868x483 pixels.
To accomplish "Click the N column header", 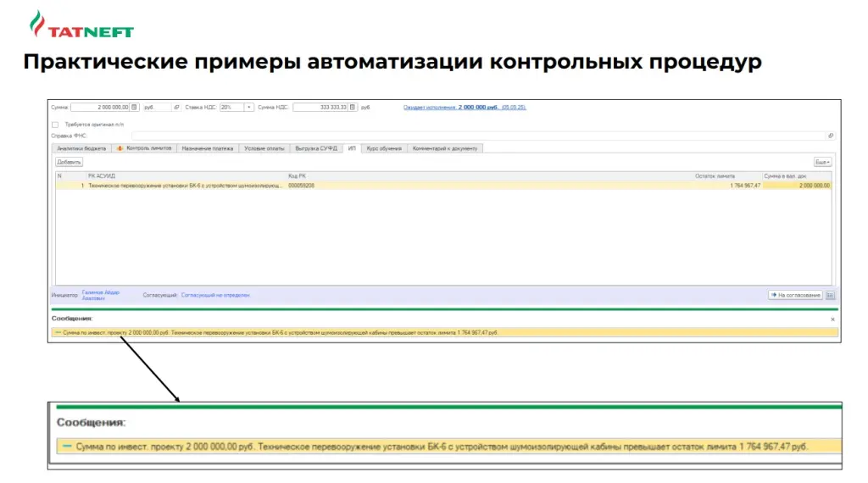I will pyautogui.click(x=70, y=176).
